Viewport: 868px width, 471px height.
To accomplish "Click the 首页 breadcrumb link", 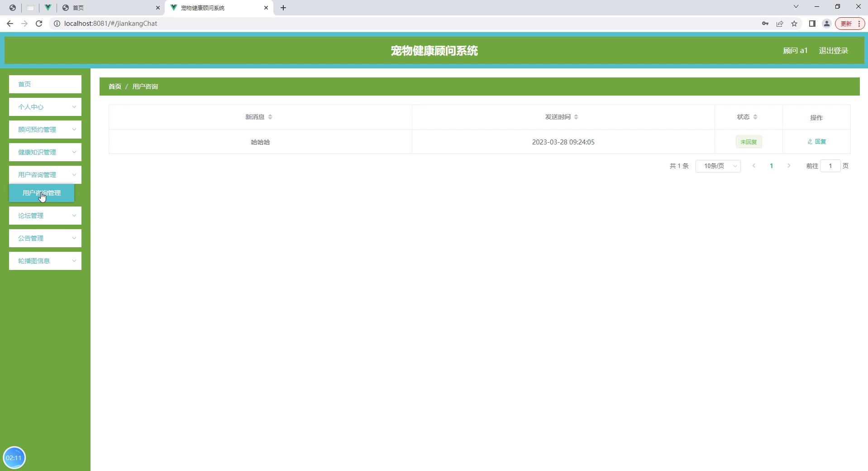I will (x=115, y=87).
